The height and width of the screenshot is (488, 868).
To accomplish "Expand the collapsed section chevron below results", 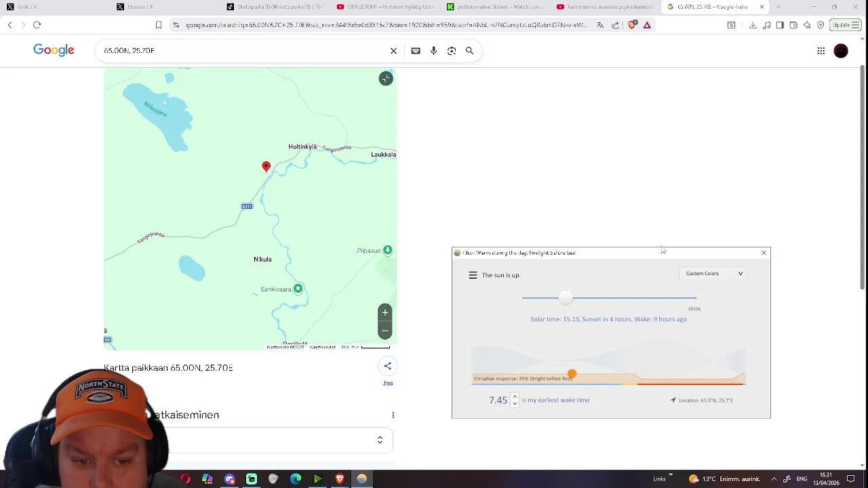I will [x=380, y=440].
